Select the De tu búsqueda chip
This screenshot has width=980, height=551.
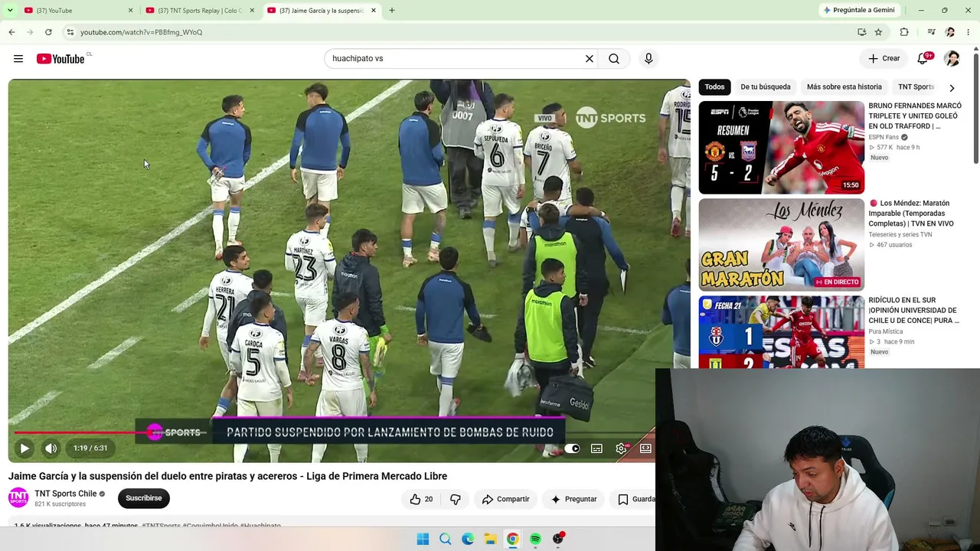coord(766,87)
